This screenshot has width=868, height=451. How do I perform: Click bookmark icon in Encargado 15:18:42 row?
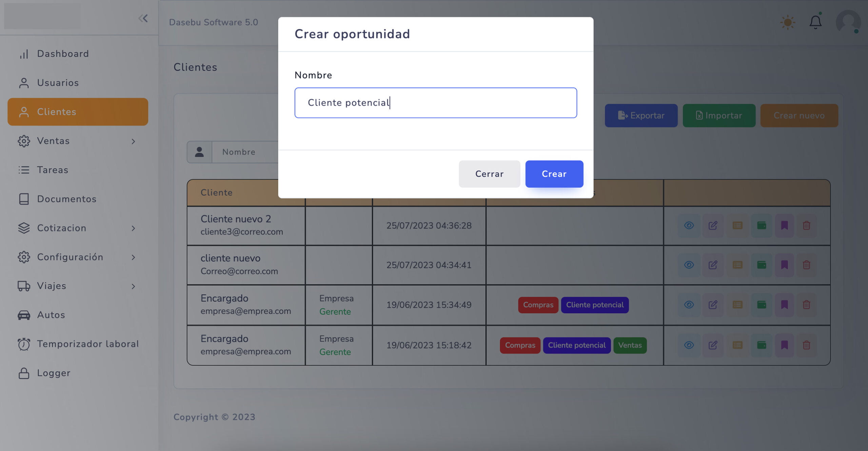(784, 345)
